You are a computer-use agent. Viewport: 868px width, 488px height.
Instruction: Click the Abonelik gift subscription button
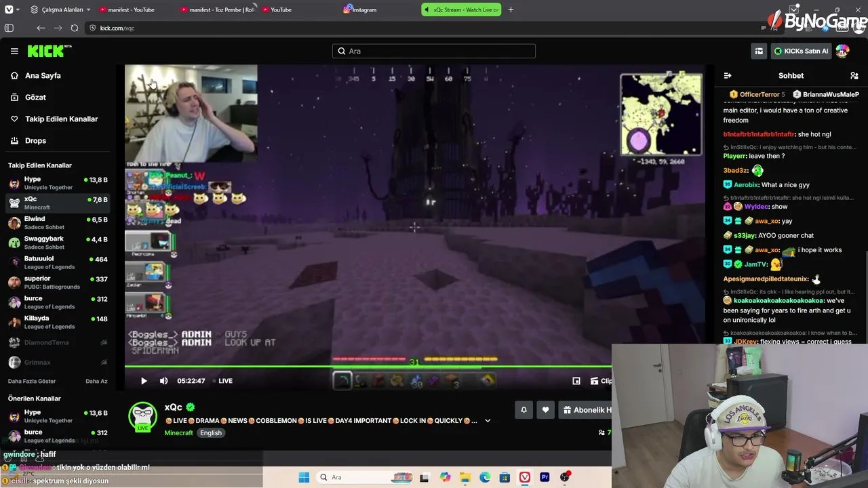click(586, 409)
